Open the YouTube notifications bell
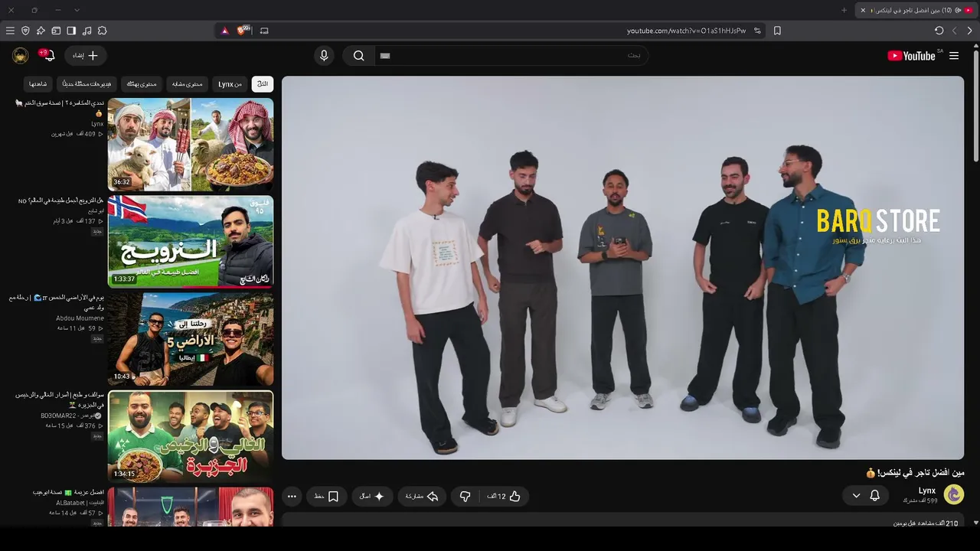 (48, 56)
